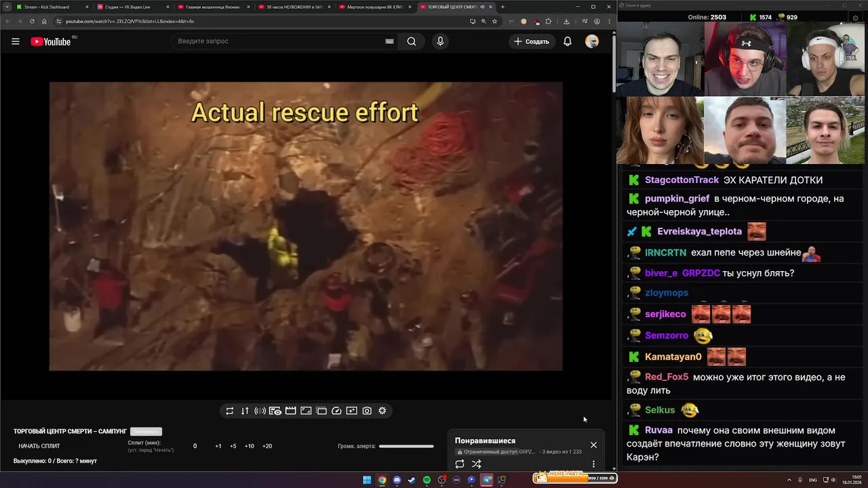
Task: Open Discord from the taskbar
Action: (x=397, y=480)
